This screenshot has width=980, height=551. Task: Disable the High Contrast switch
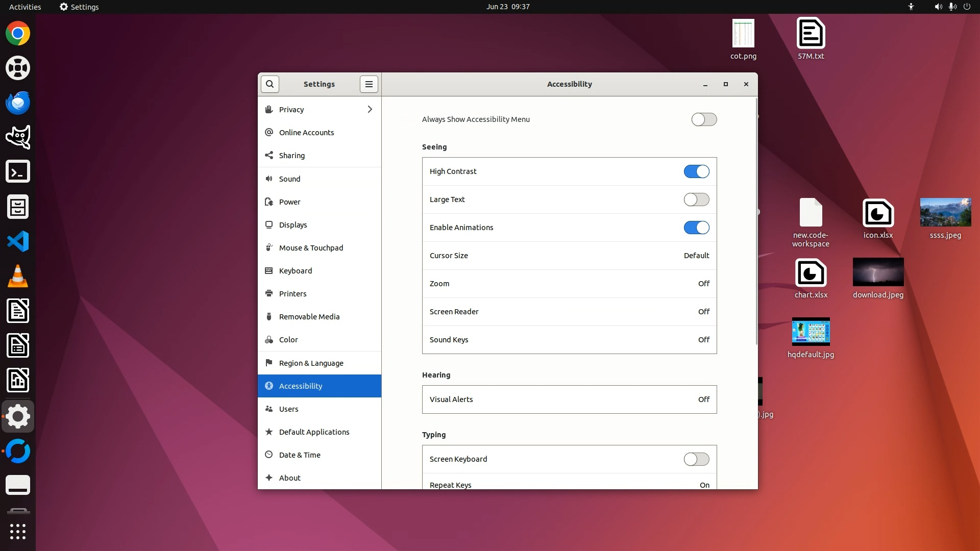pyautogui.click(x=696, y=171)
